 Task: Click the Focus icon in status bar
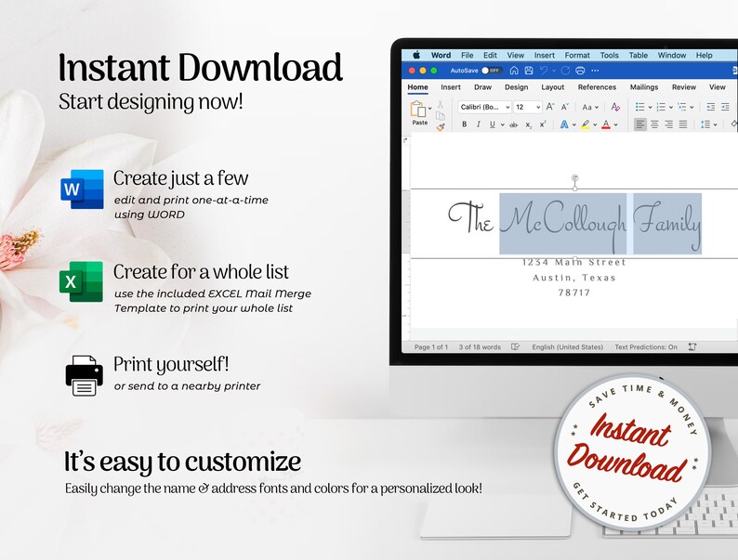pyautogui.click(x=692, y=347)
